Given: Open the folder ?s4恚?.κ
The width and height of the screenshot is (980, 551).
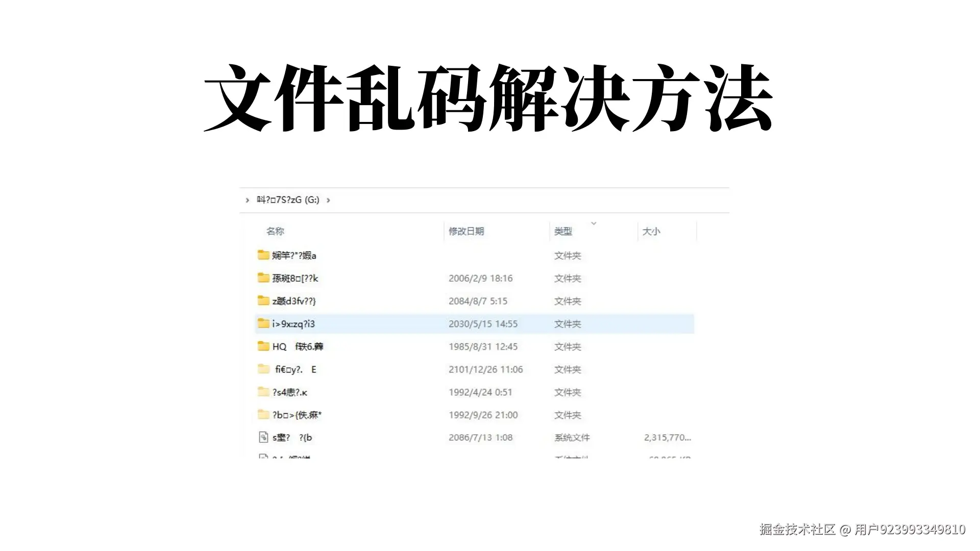Looking at the screenshot, I should click(290, 392).
